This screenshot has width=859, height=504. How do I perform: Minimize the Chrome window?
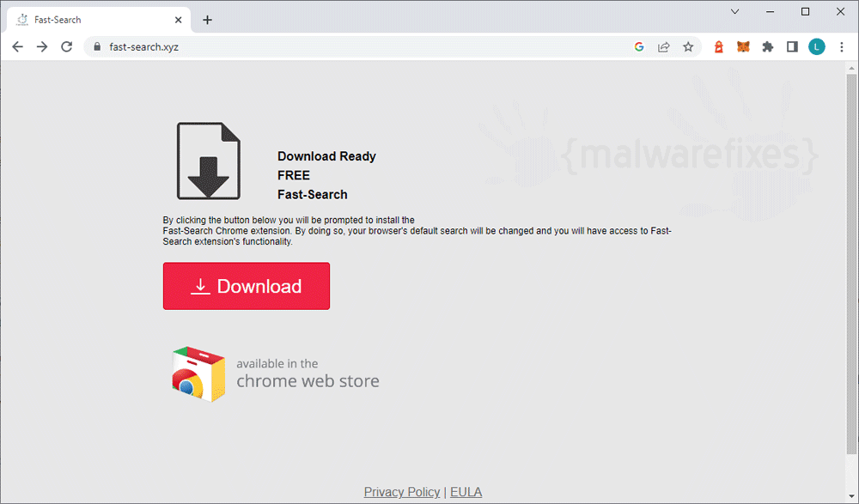click(x=771, y=11)
